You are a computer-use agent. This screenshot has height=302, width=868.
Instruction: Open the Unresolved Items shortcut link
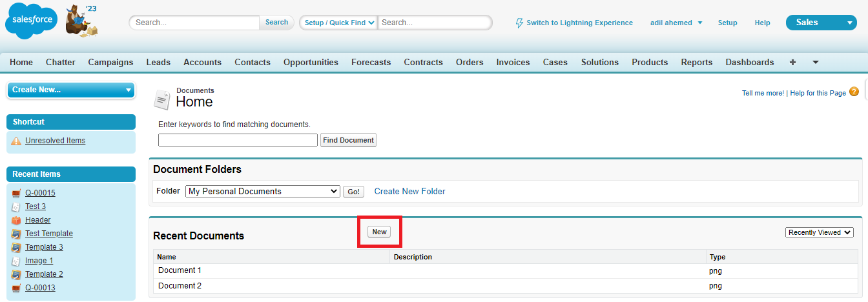pos(55,141)
